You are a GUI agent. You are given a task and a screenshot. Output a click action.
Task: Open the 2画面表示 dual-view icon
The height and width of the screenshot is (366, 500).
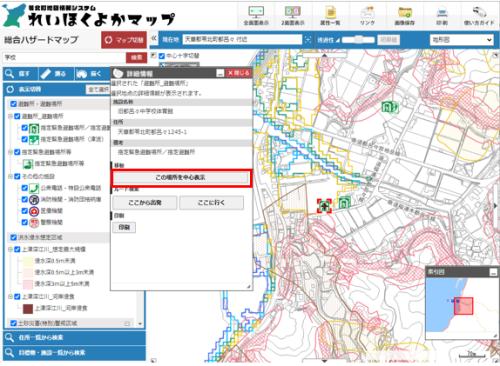click(x=293, y=12)
